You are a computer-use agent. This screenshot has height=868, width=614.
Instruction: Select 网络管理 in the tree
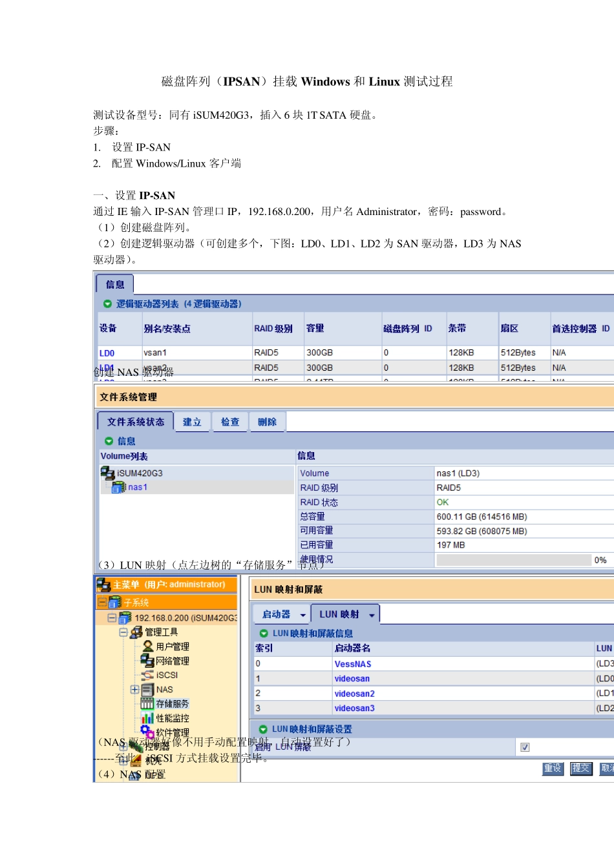173,661
